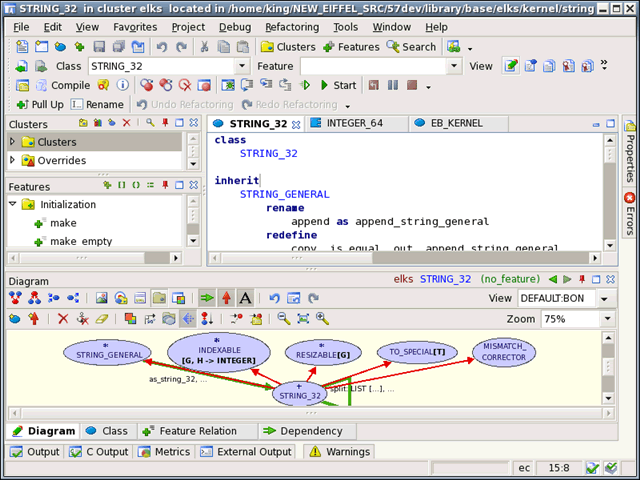
Task: Click the INDEXABLE class bubble
Action: coord(219,352)
